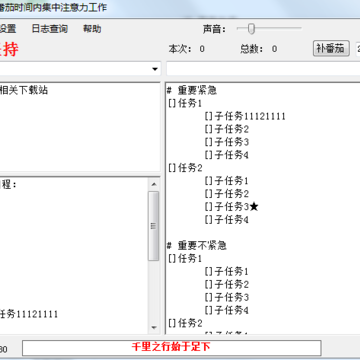
Task: Click the '# 重要紧急' heading line
Action: 192,90
